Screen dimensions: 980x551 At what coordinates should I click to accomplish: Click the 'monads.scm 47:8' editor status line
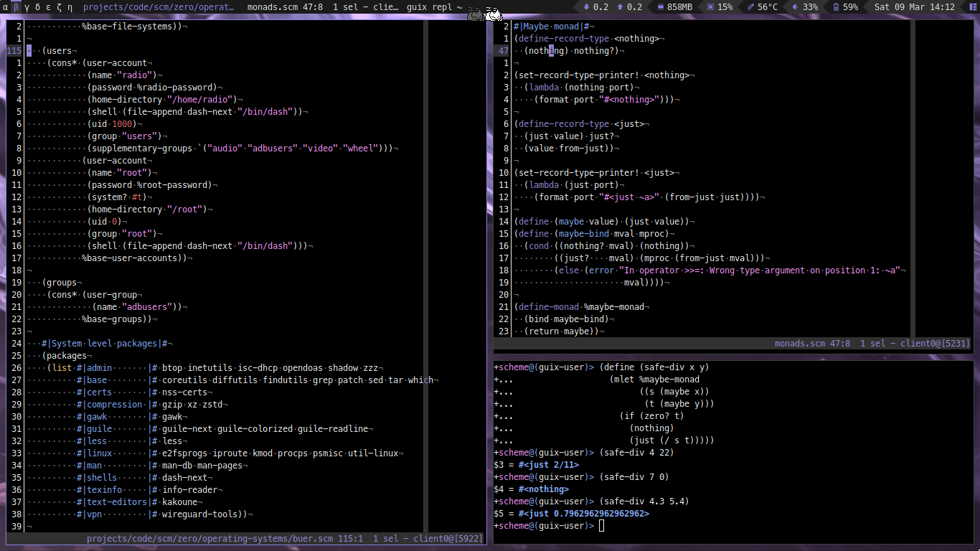coord(812,344)
